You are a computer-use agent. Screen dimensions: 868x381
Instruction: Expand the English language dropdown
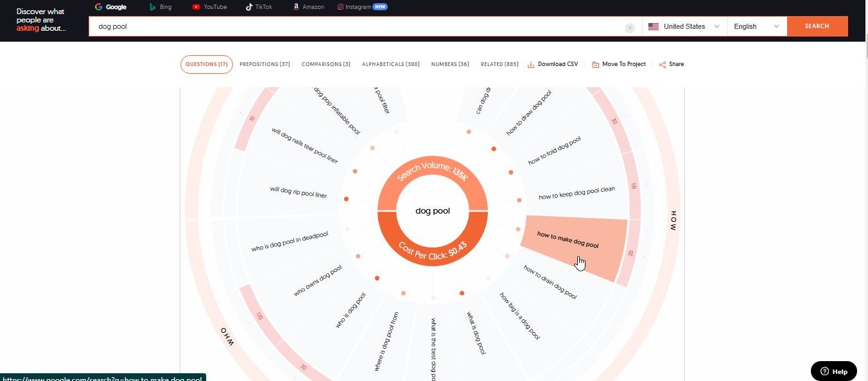point(756,26)
